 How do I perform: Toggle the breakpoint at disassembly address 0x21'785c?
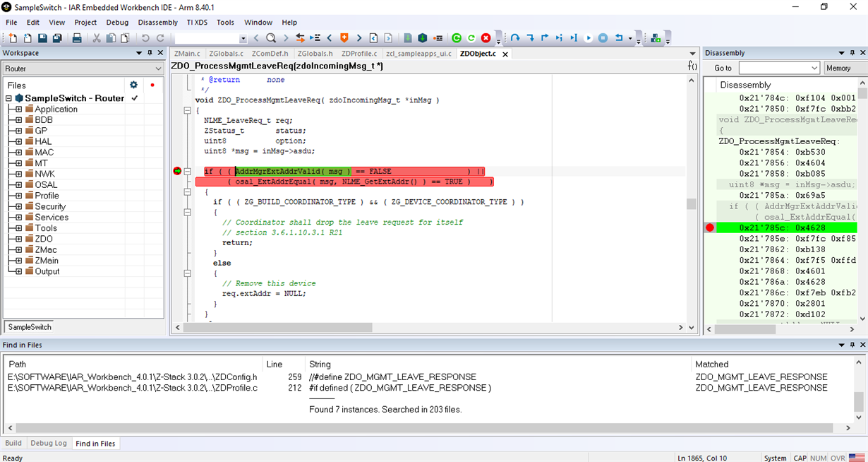coord(710,227)
